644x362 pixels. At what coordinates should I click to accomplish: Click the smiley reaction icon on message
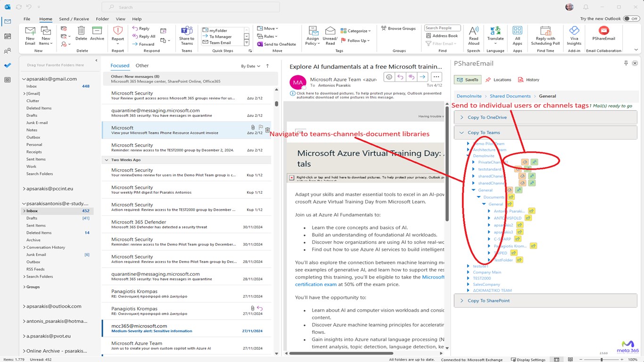(389, 77)
